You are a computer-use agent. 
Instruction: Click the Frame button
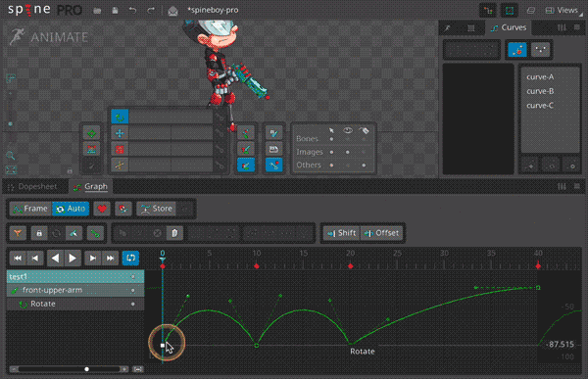click(x=30, y=209)
